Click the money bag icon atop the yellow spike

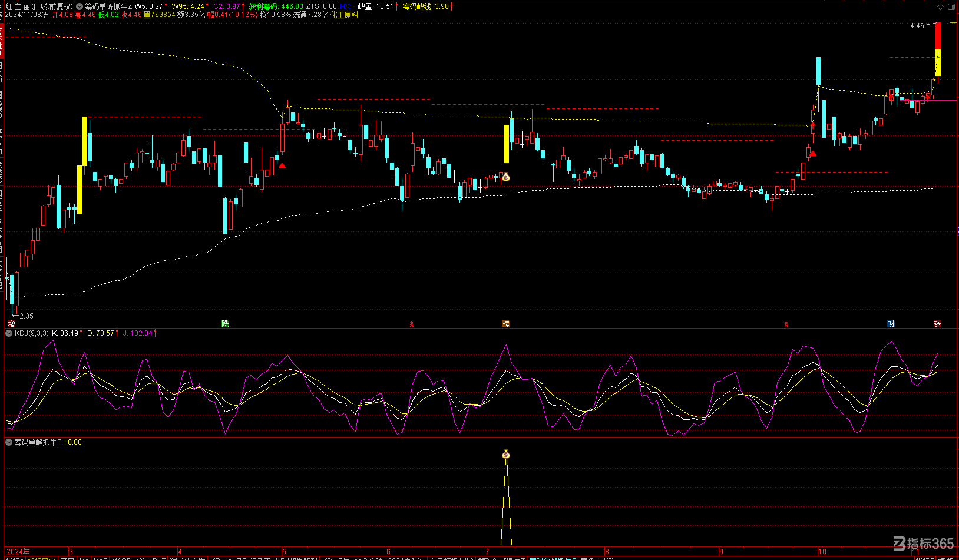[x=505, y=454]
